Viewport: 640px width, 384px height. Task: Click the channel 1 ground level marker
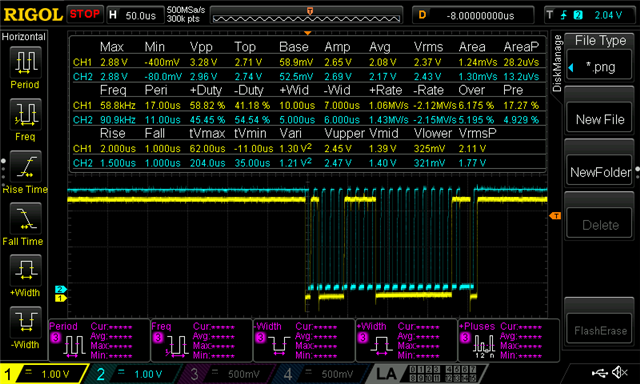60,298
